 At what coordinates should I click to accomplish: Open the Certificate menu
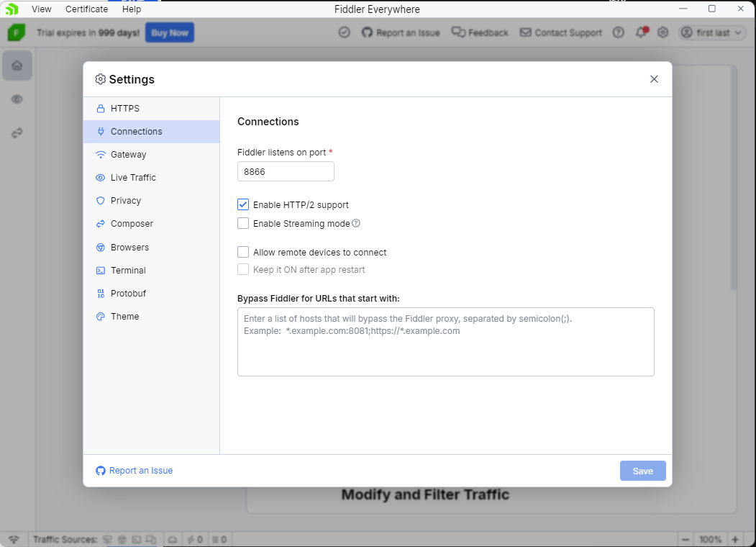[86, 9]
